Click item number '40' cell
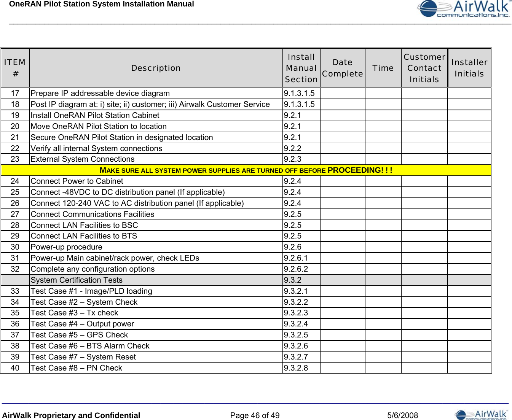 [x=15, y=368]
